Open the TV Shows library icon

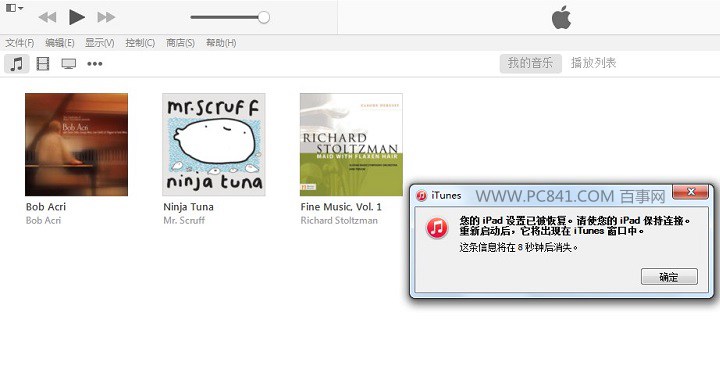[69, 63]
